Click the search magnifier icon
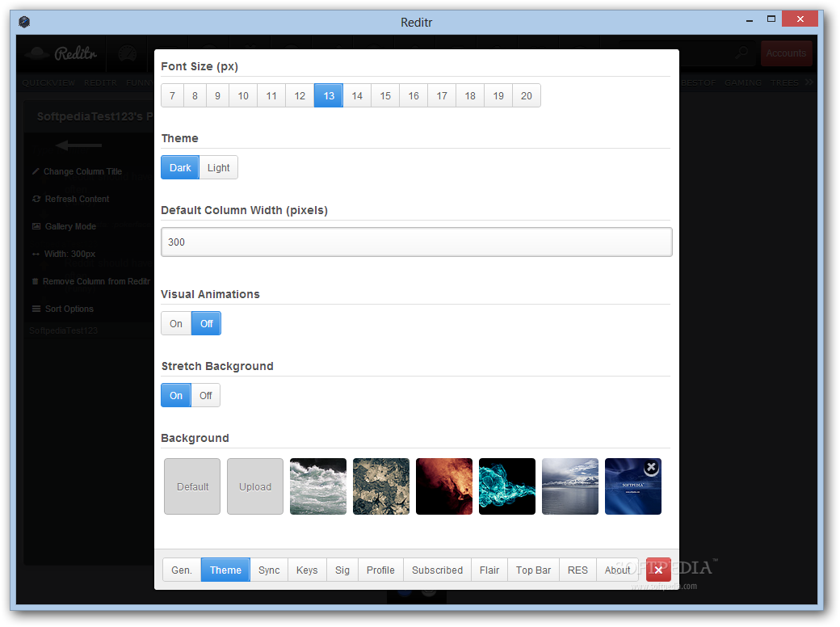Viewport: 840px width, 627px height. (x=741, y=53)
